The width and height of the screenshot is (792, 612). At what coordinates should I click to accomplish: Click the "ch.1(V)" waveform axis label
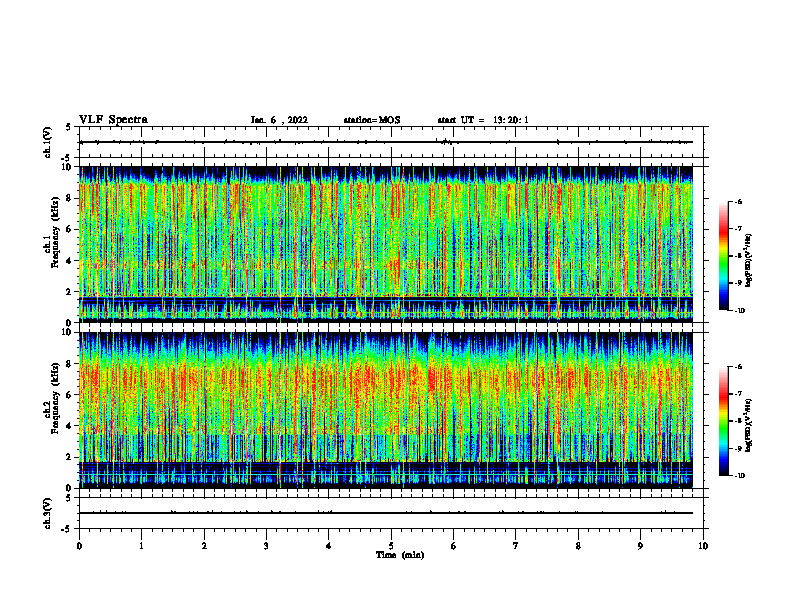pyautogui.click(x=48, y=142)
